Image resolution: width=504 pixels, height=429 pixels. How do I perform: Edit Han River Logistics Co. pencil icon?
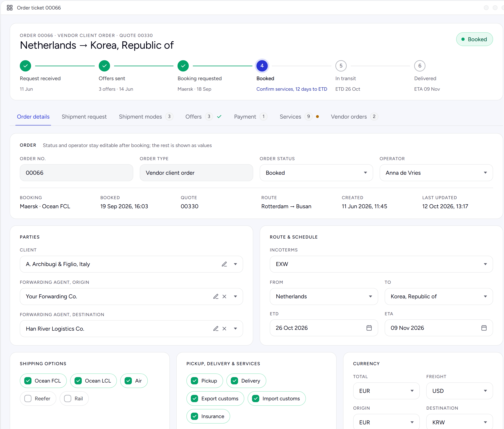[x=216, y=329]
